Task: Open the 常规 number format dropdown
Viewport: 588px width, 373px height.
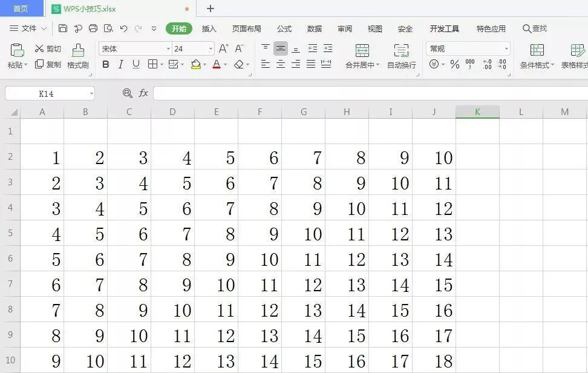Action: [506, 49]
